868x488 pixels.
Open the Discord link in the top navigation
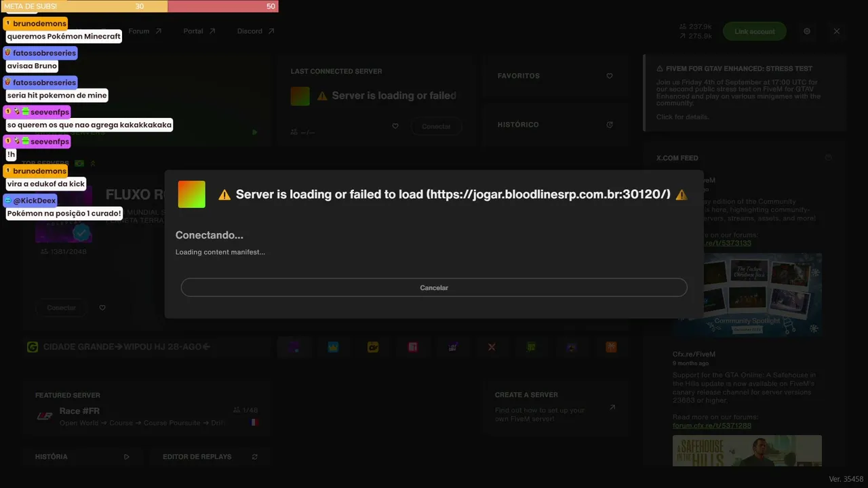256,31
